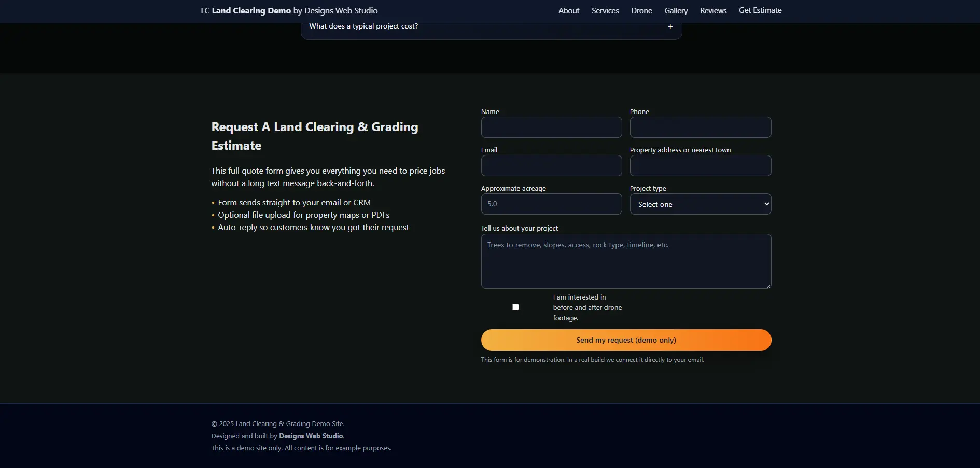
Task: Click into the Name field
Action: click(x=551, y=127)
